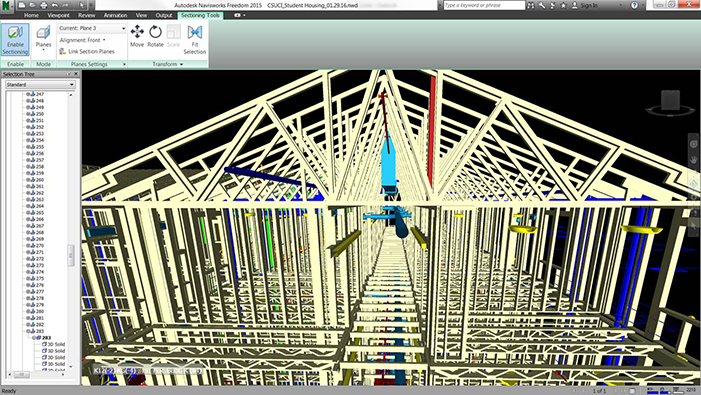
Task: Open the Standard dropdown in Selection Tree
Action: point(40,84)
